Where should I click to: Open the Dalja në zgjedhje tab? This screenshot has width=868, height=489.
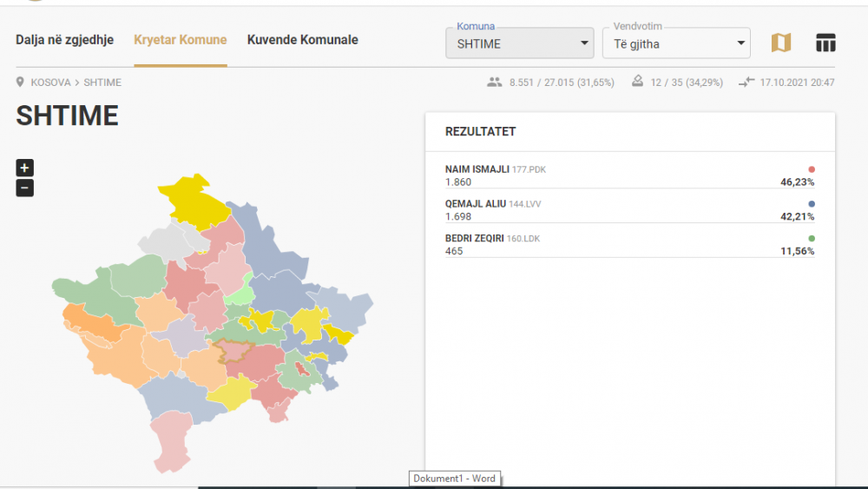[64, 40]
